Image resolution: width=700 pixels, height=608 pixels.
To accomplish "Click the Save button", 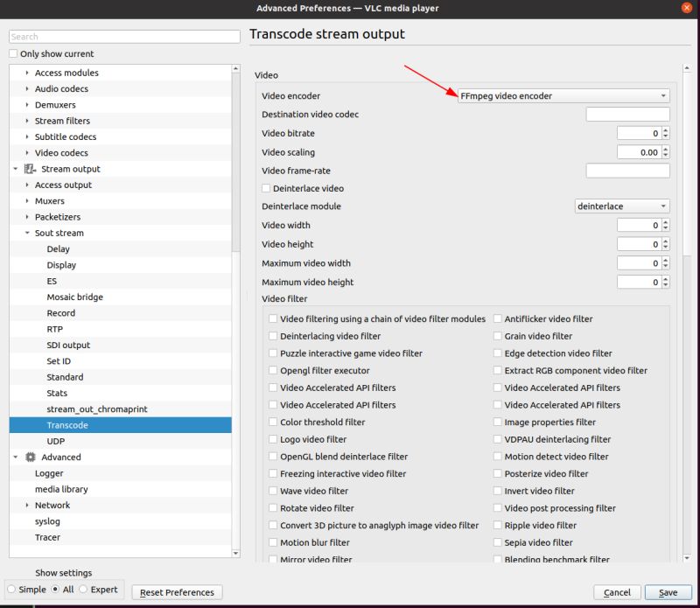I will 668,592.
